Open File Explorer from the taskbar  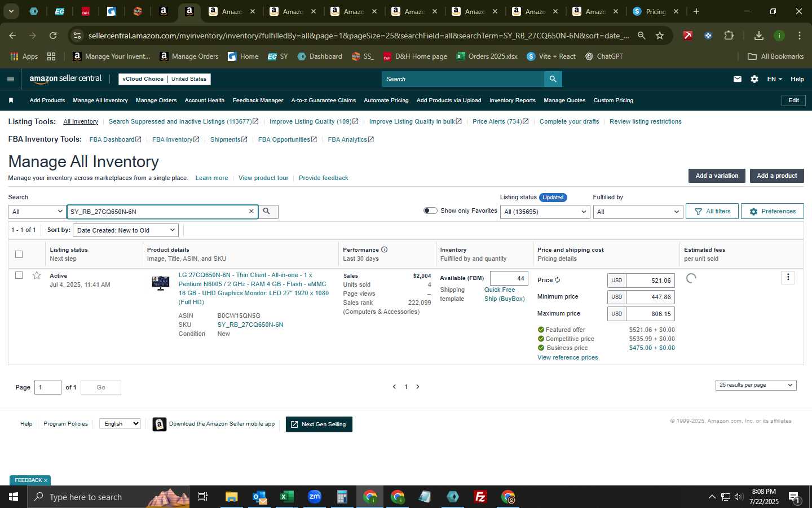[232, 497]
